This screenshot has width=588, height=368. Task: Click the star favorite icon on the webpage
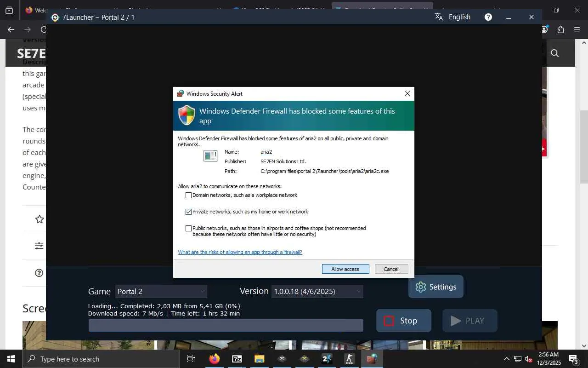pos(40,219)
